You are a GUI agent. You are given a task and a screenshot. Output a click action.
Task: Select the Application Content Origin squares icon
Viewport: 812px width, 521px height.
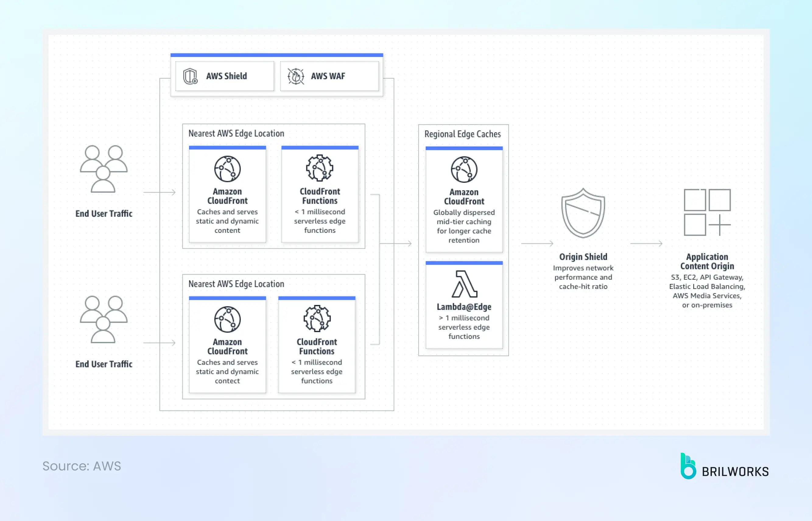click(707, 211)
